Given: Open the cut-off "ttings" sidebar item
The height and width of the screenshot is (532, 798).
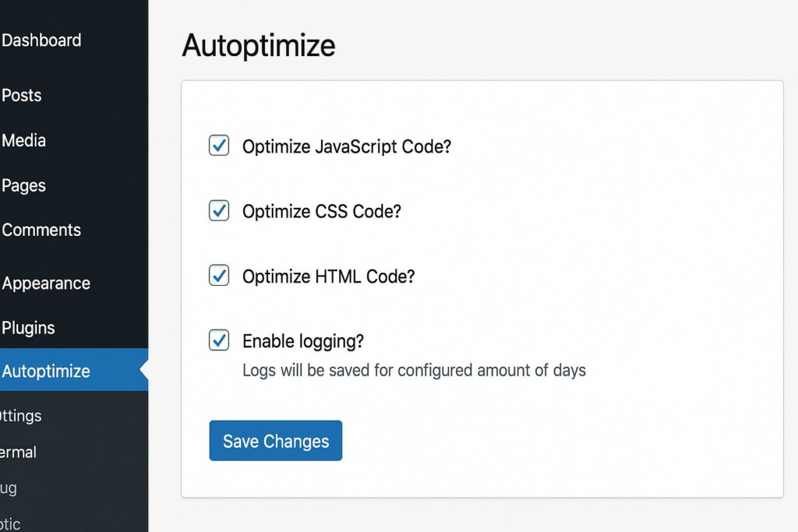Looking at the screenshot, I should (x=21, y=416).
